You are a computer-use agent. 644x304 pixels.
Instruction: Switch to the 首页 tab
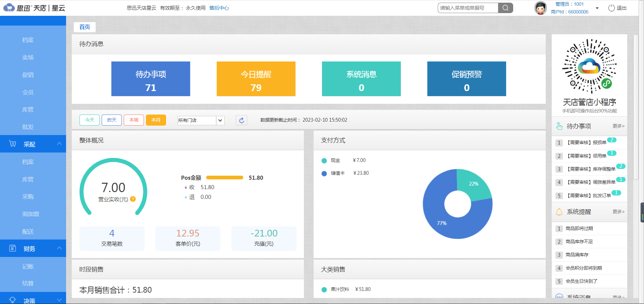click(85, 27)
